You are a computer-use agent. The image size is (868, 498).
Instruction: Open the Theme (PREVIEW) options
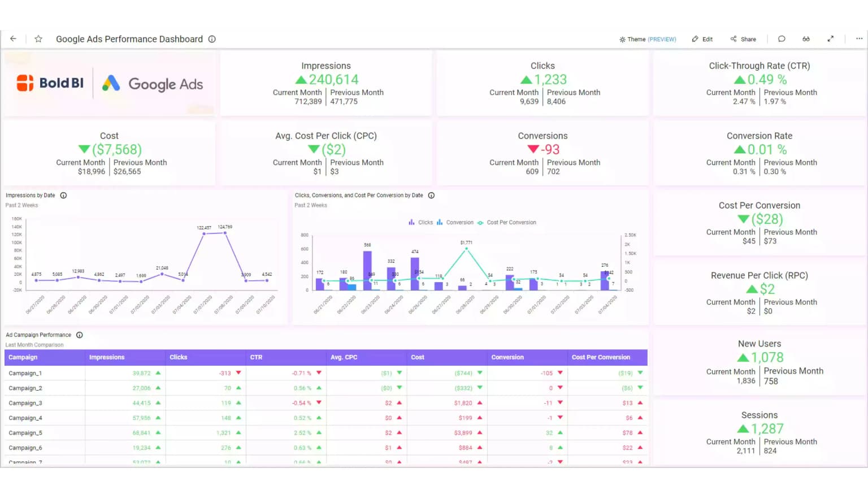(x=648, y=40)
